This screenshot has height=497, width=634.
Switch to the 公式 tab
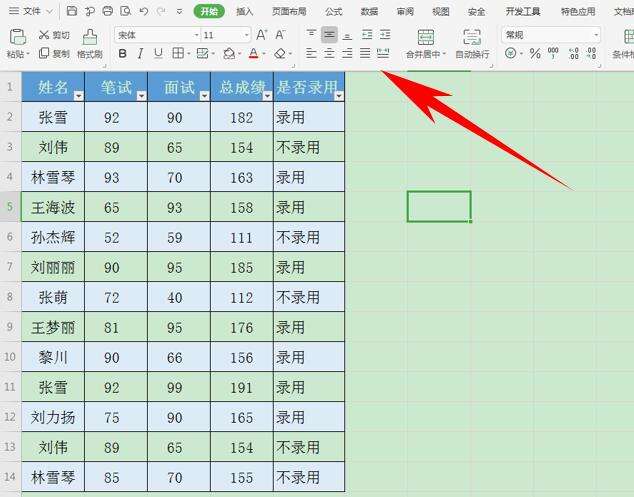(x=334, y=12)
